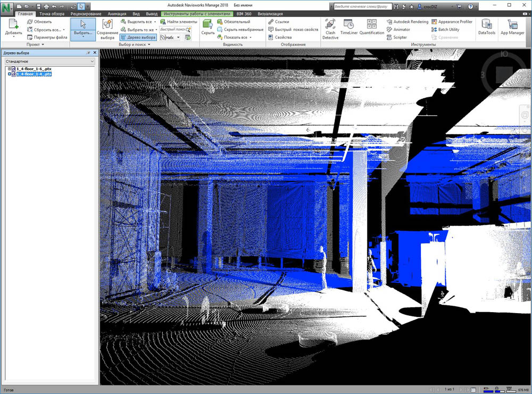The image size is (532, 394).
Task: Click the Select cursor icon in quick access toolbar
Action: 81,6
